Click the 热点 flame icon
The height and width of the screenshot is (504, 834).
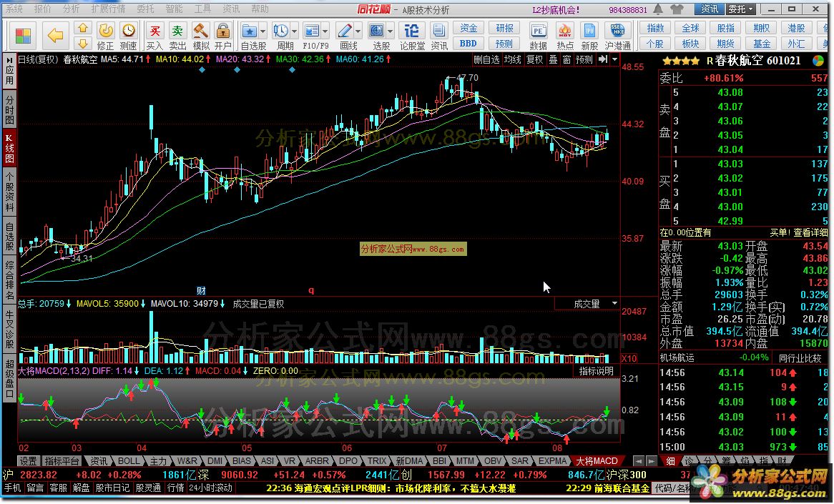pyautogui.click(x=564, y=30)
